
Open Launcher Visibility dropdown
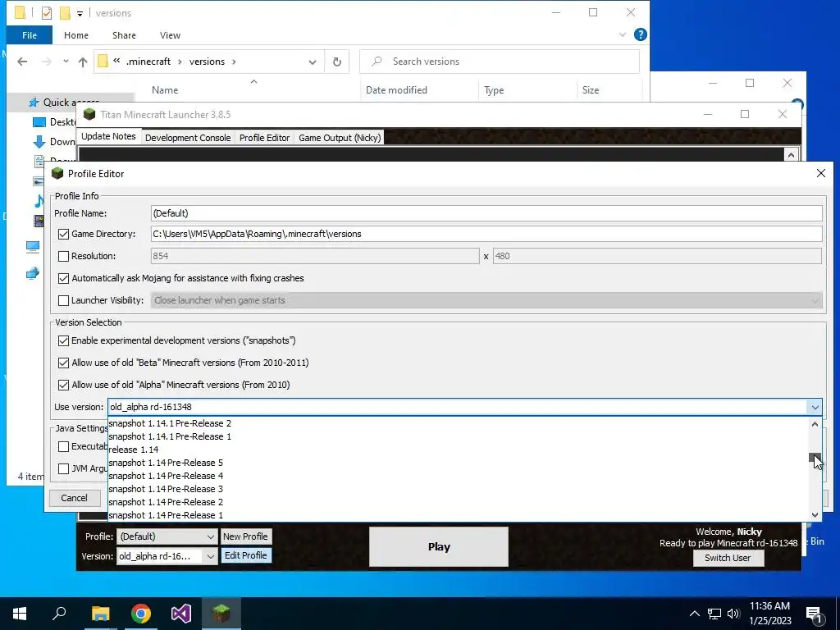pyautogui.click(x=486, y=300)
